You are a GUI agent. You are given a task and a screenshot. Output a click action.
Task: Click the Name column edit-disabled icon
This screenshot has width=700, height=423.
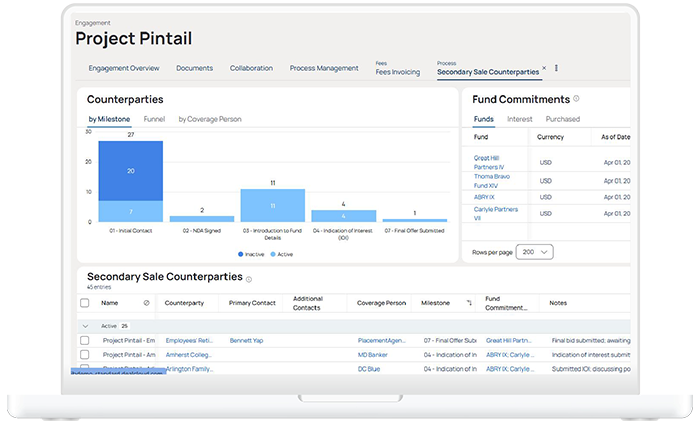147,302
